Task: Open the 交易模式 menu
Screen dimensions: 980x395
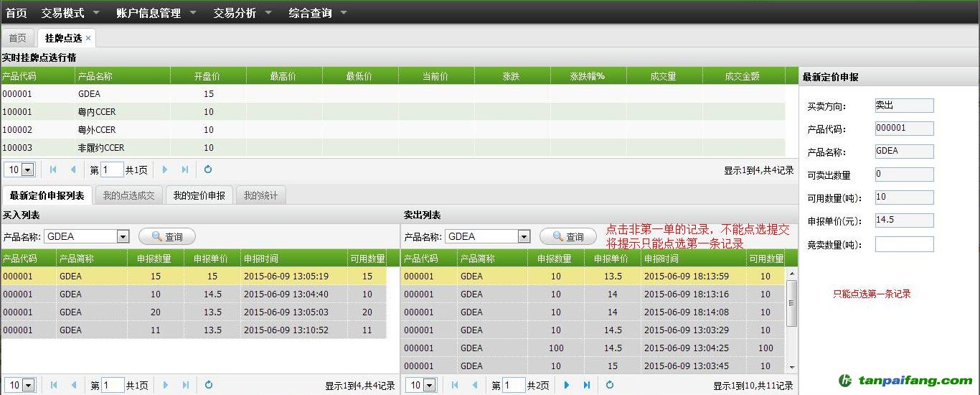Action: point(70,13)
